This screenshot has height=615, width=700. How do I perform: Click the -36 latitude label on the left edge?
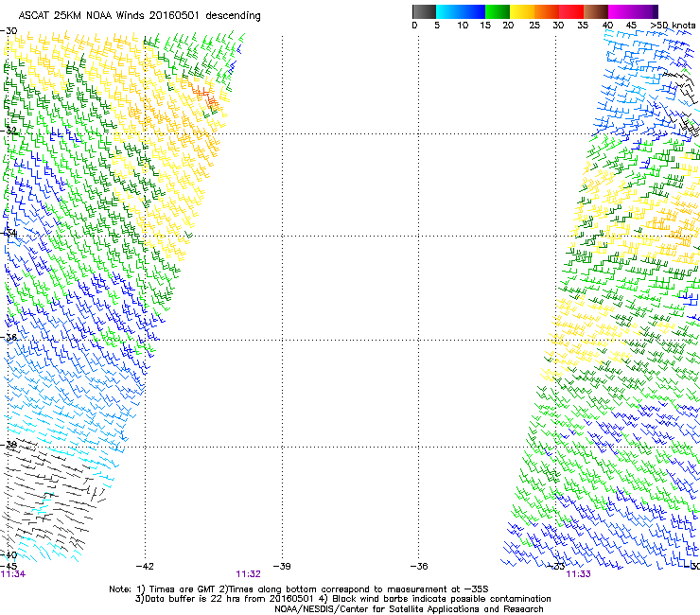9,337
